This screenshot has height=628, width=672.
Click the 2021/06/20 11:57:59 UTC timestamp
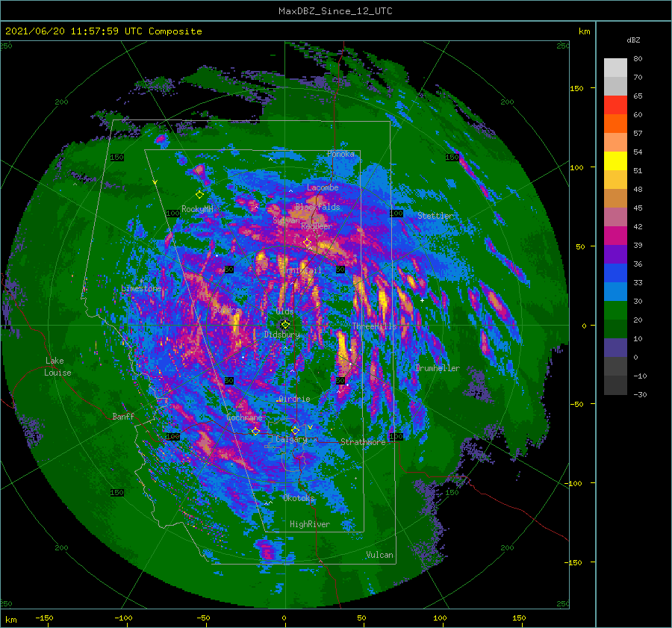point(73,31)
